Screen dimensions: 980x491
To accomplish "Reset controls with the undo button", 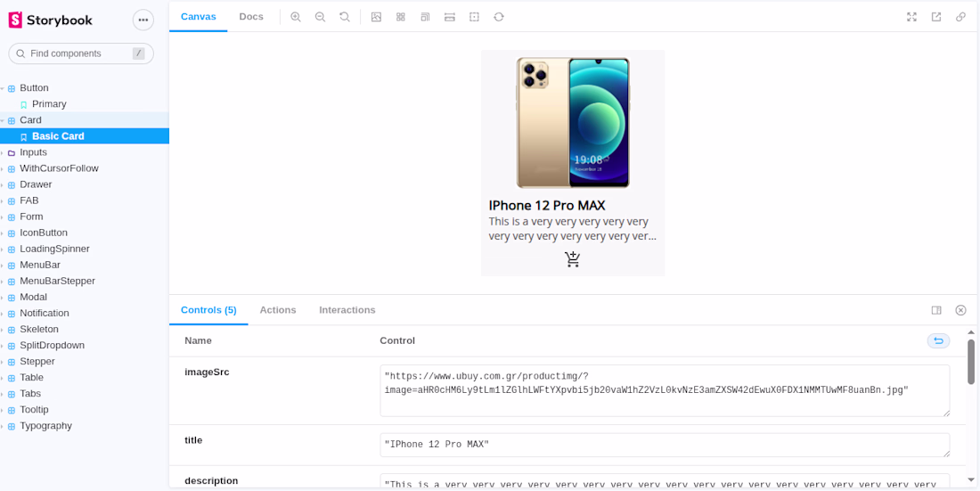I will pos(938,341).
